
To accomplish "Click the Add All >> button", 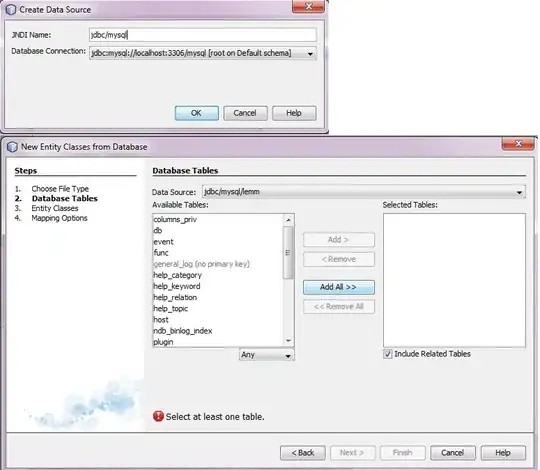I will click(x=339, y=287).
